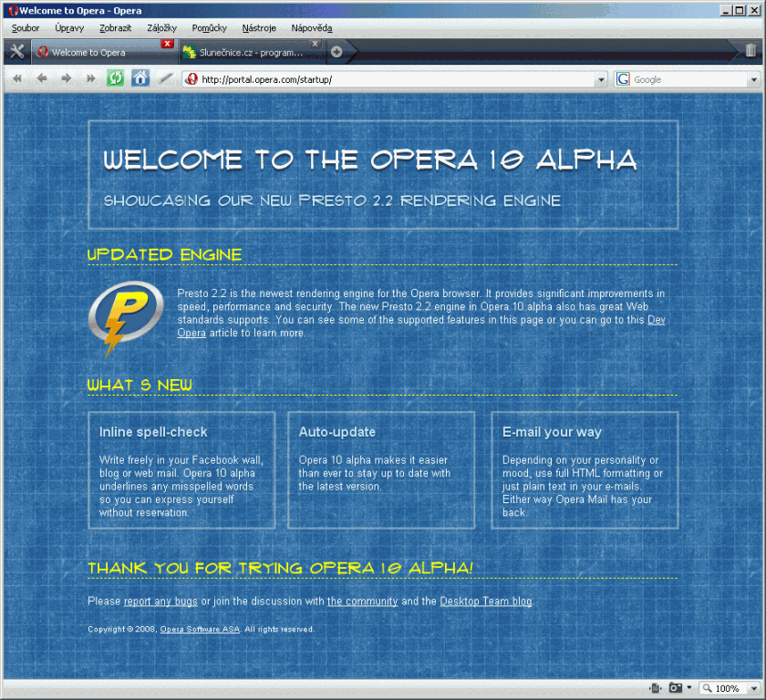Screen dimensions: 766x700
Task: Open the report any bugs link
Action: [160, 602]
